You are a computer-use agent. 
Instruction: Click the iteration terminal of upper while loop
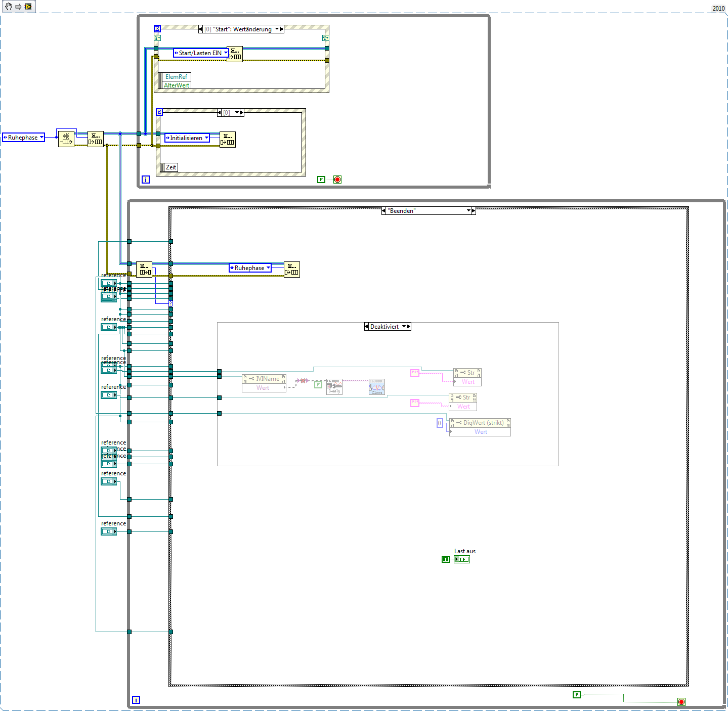point(146,180)
